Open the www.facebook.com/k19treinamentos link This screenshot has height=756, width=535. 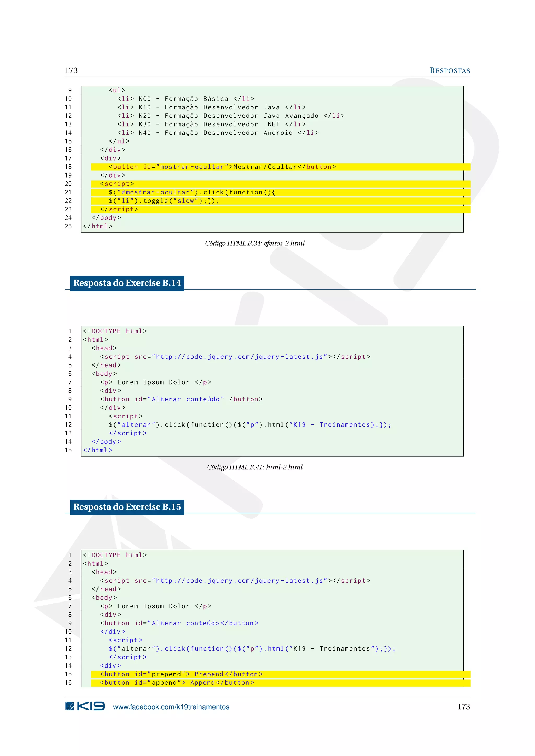click(171, 707)
